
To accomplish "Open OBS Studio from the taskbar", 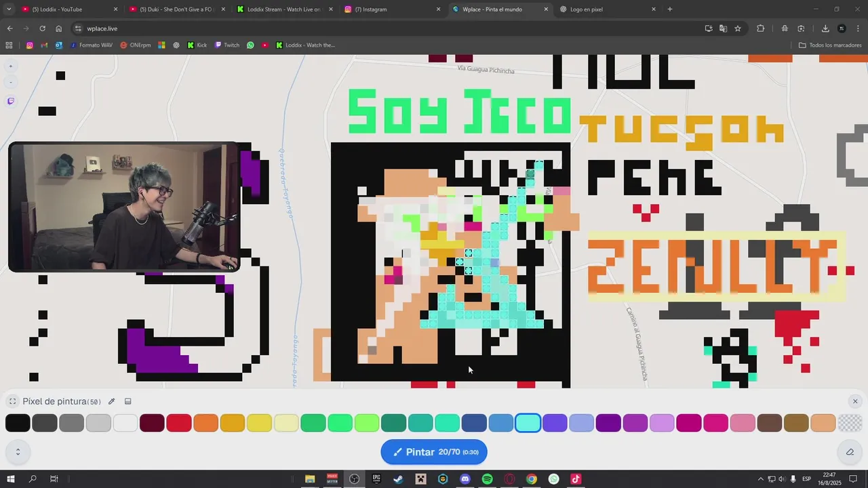I will point(354,479).
